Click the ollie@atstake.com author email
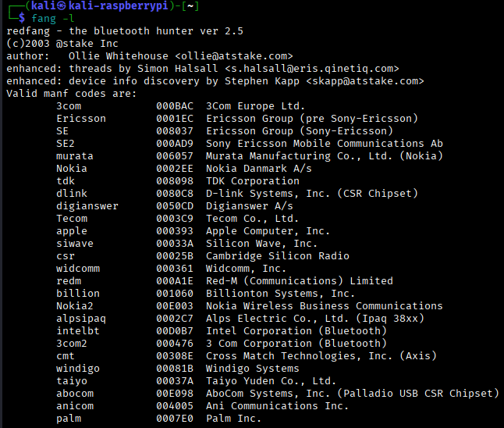 [x=234, y=56]
